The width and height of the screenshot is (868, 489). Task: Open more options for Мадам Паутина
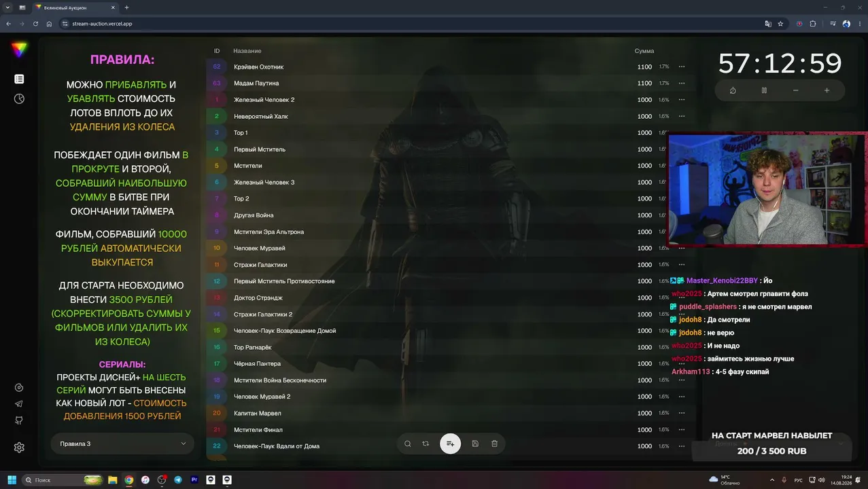click(x=682, y=83)
